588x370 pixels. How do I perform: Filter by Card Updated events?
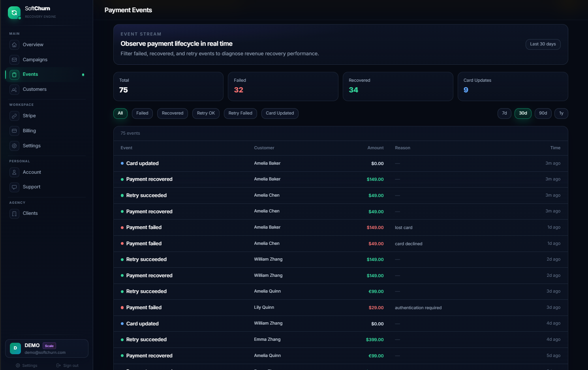click(x=280, y=113)
